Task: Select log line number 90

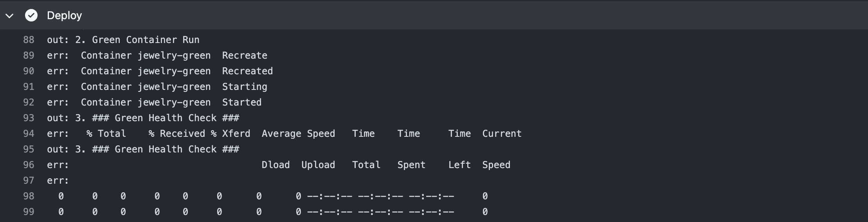Action: pyautogui.click(x=29, y=71)
